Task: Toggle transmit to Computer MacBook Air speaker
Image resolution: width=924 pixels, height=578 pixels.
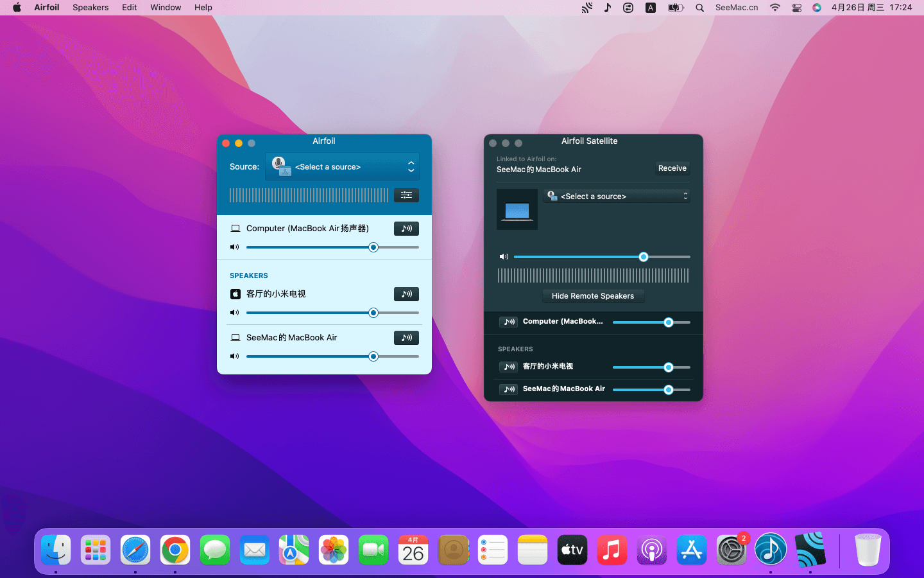Action: click(406, 229)
